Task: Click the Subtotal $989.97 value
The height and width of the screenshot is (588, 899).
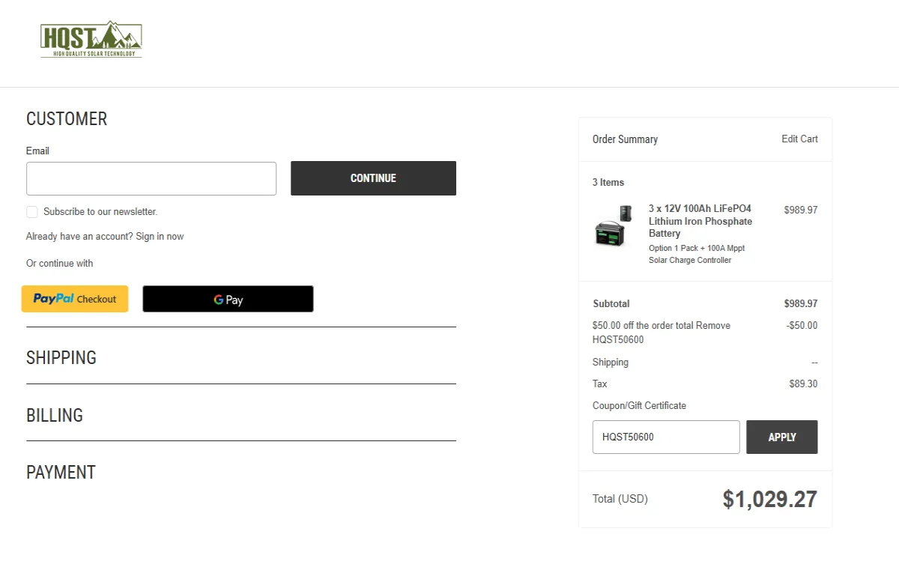Action: coord(801,304)
